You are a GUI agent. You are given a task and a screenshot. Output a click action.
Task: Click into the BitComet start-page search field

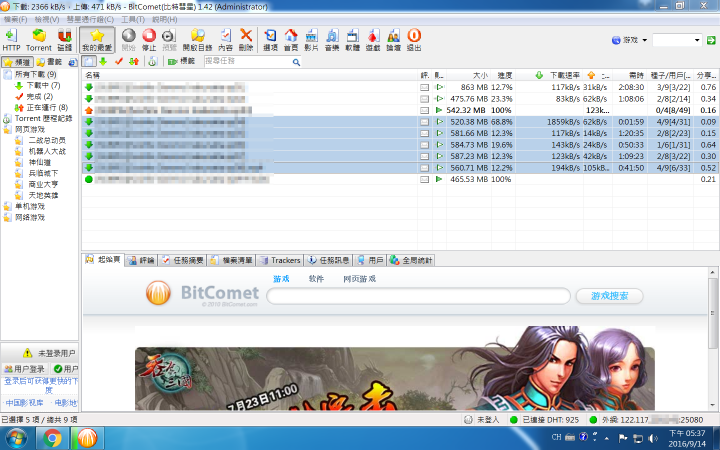[x=418, y=296]
